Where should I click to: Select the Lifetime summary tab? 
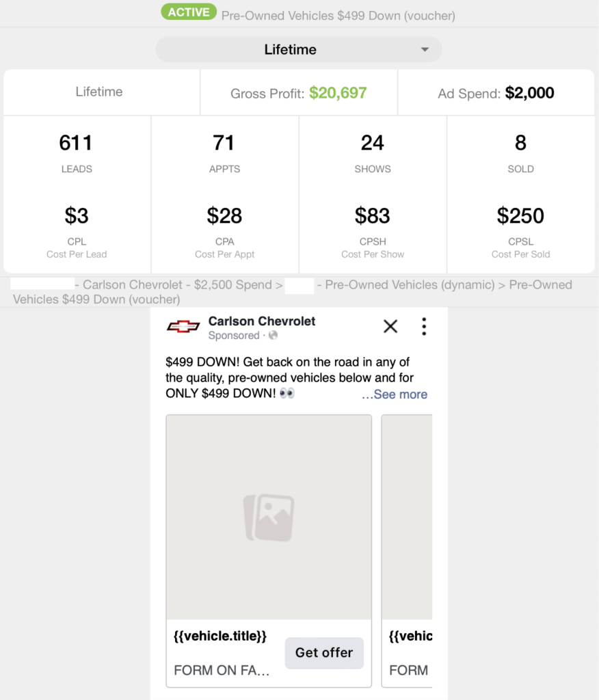click(x=99, y=92)
